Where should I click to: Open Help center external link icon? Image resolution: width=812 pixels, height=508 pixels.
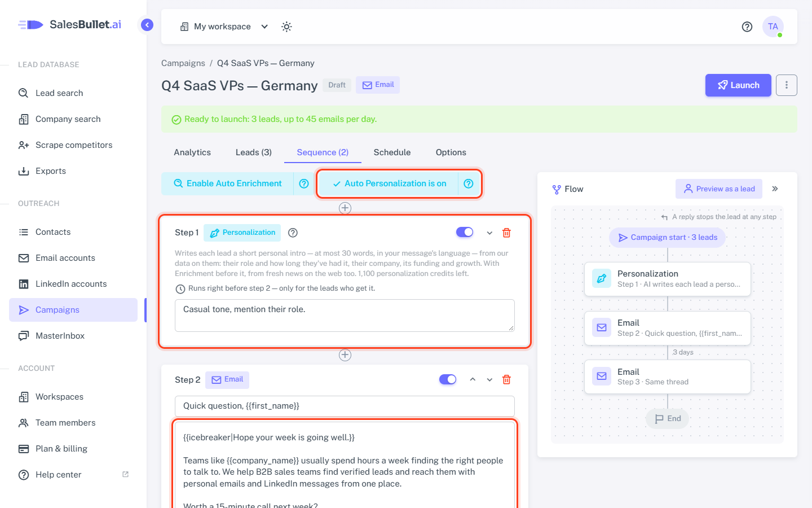click(x=125, y=474)
